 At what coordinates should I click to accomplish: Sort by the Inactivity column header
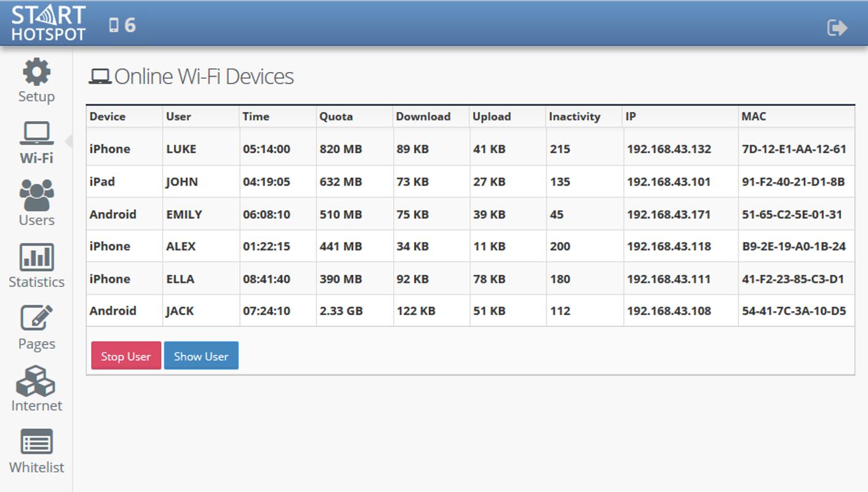pos(575,116)
